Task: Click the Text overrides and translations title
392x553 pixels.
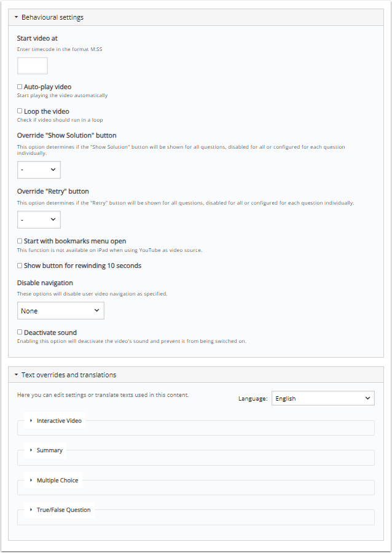Action: pyautogui.click(x=69, y=375)
